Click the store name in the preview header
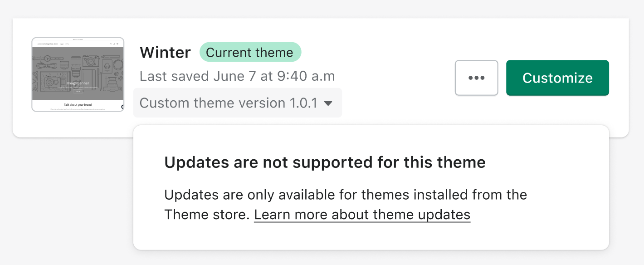This screenshot has width=644, height=265. [47, 44]
